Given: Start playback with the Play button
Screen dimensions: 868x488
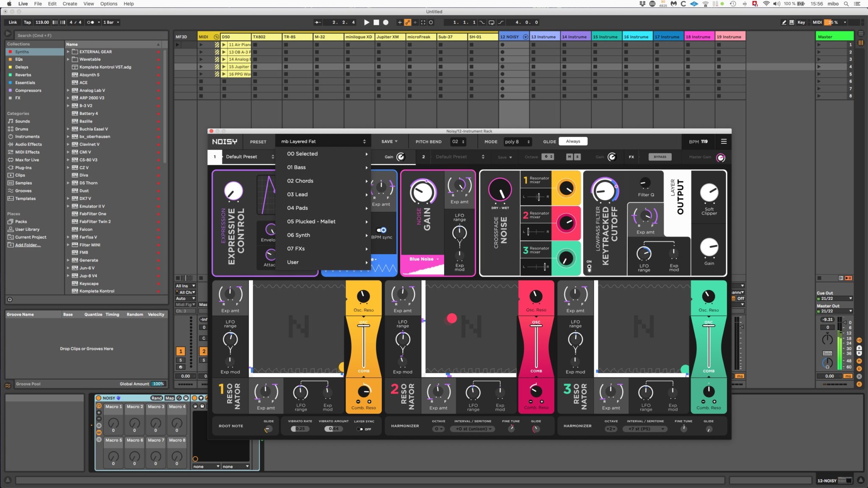Looking at the screenshot, I should (367, 22).
